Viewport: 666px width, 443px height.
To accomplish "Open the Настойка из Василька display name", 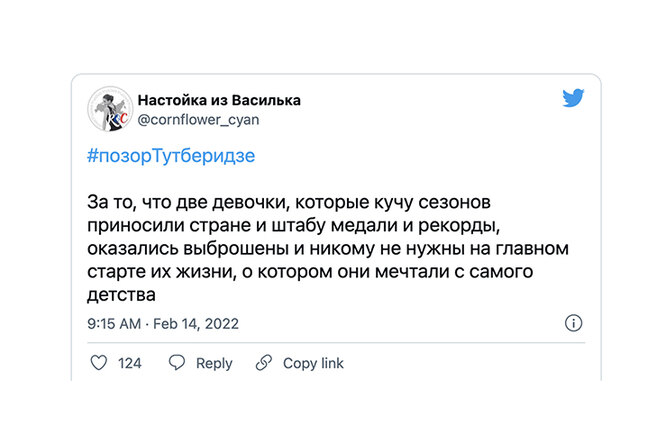I will click(x=219, y=100).
